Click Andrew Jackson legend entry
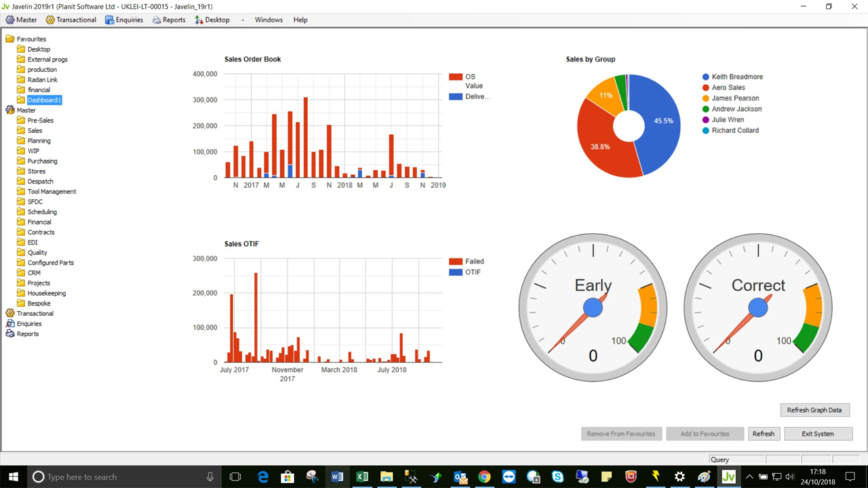The height and width of the screenshot is (488, 868). pos(732,109)
